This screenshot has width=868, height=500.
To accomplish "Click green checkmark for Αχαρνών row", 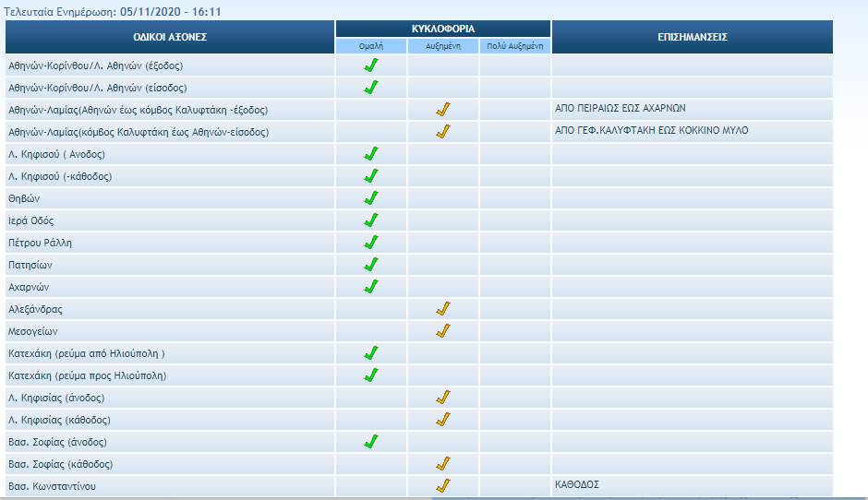I will (371, 287).
